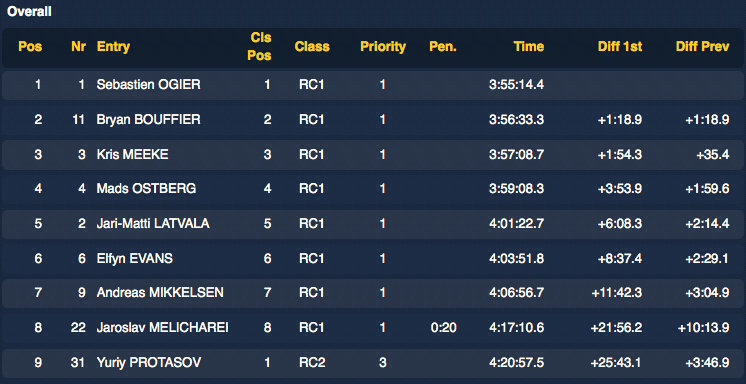The image size is (746, 384).
Task: Click the Diff 1st column header
Action: [620, 47]
